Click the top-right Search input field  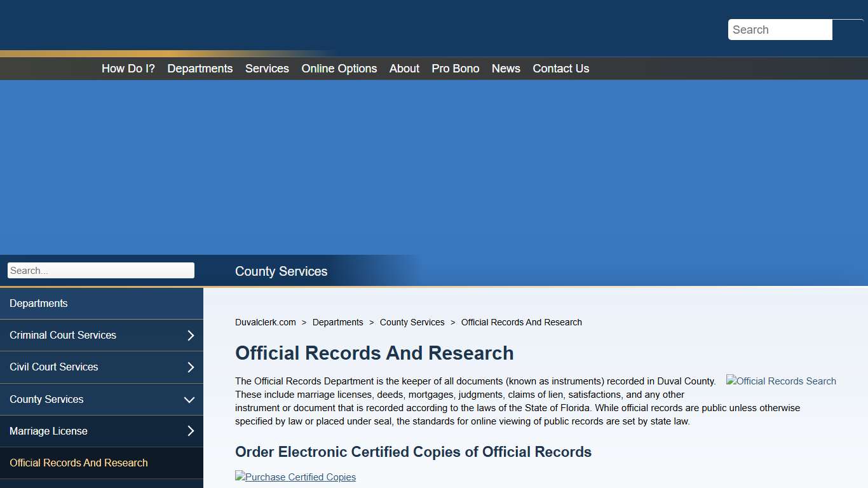(x=780, y=29)
